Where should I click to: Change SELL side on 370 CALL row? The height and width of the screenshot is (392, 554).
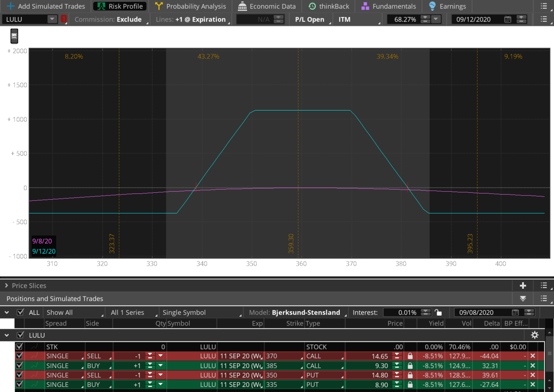pos(98,356)
